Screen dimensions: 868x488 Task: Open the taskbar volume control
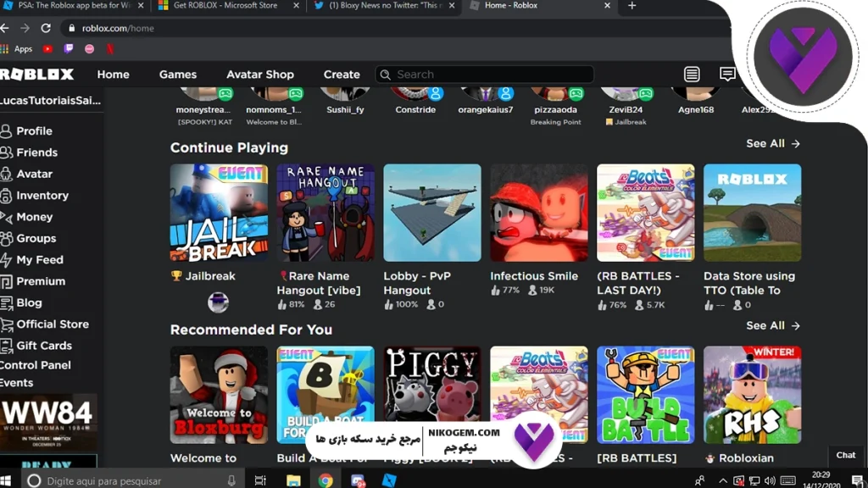770,480
